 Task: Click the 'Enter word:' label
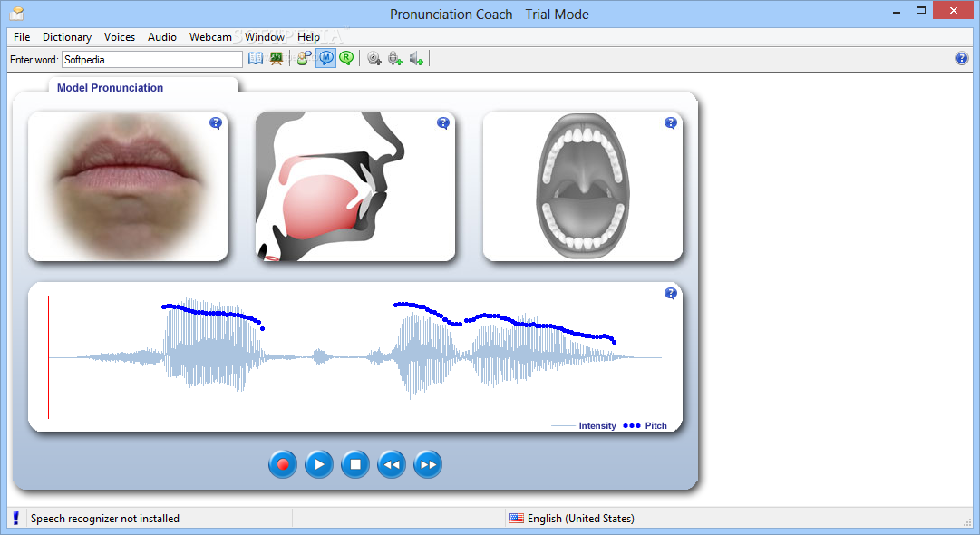coord(34,59)
